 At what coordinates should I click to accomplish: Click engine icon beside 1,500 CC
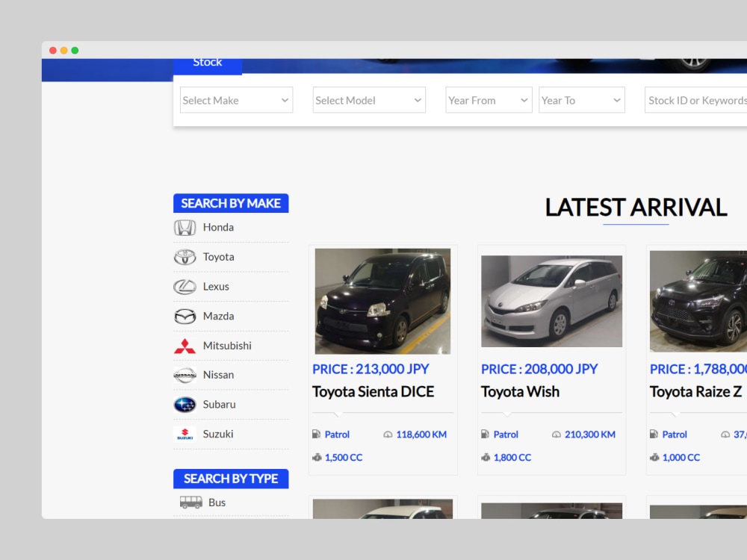point(317,457)
